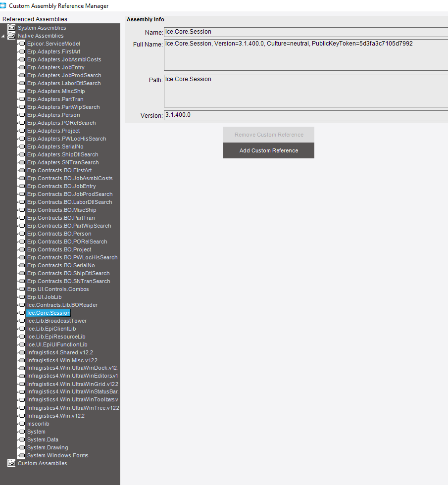Select Erp.Contracts.BO.LaborDtlSearch assembly
This screenshot has height=485, width=448.
coord(70,202)
